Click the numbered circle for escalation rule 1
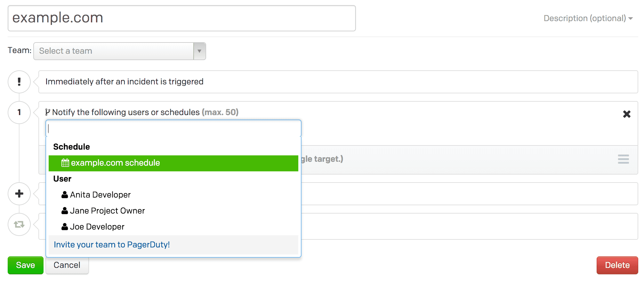644x289 pixels. pyautogui.click(x=19, y=112)
